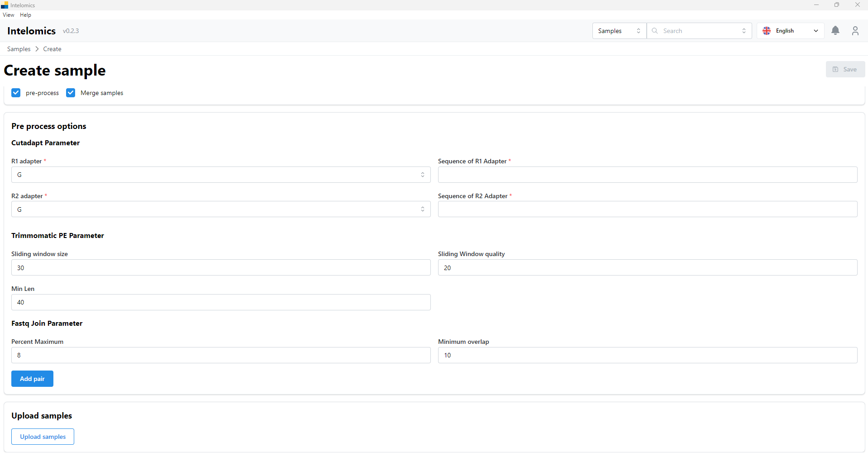
Task: Open the Help menu
Action: (25, 15)
